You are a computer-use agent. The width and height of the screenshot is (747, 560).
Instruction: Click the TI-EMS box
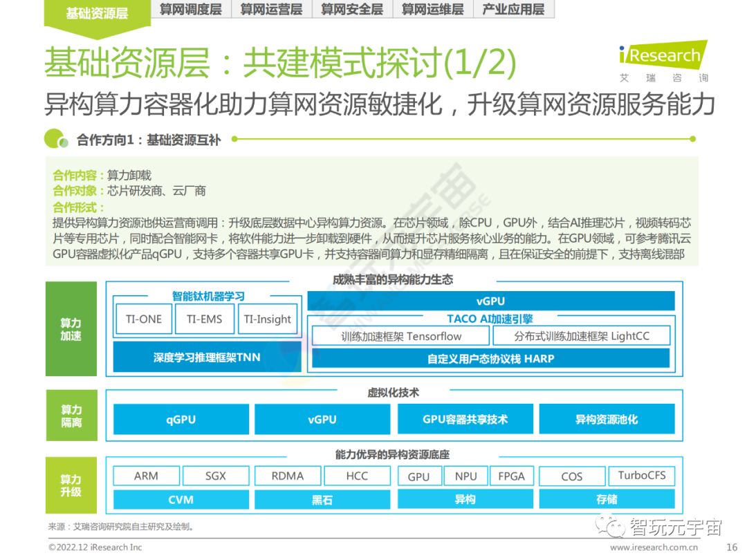[x=204, y=319]
